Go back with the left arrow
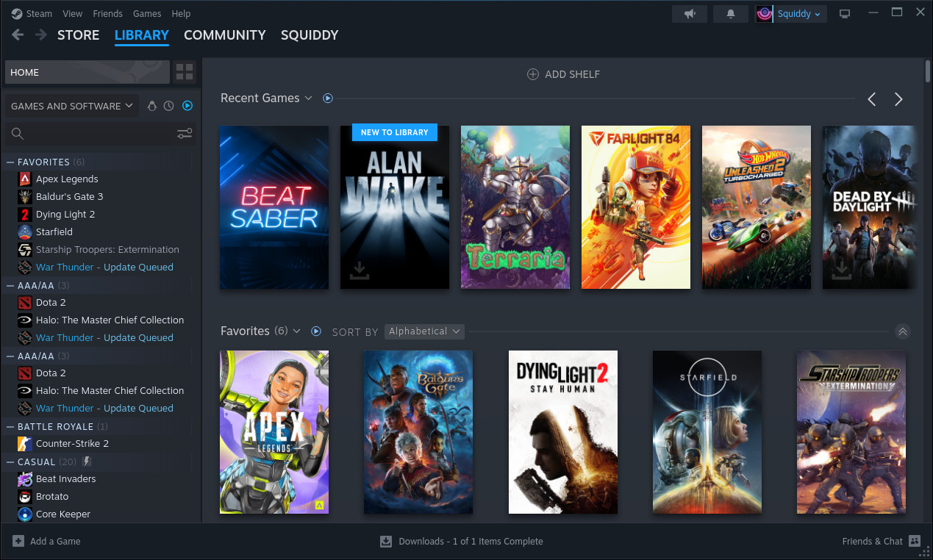The height and width of the screenshot is (560, 933). [x=18, y=35]
